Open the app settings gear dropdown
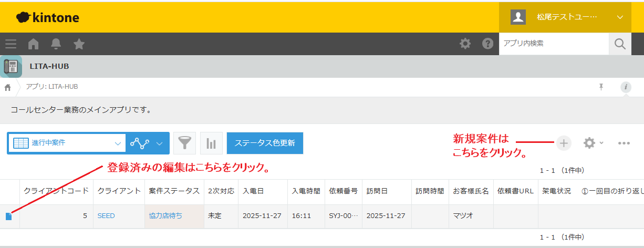 (593, 143)
